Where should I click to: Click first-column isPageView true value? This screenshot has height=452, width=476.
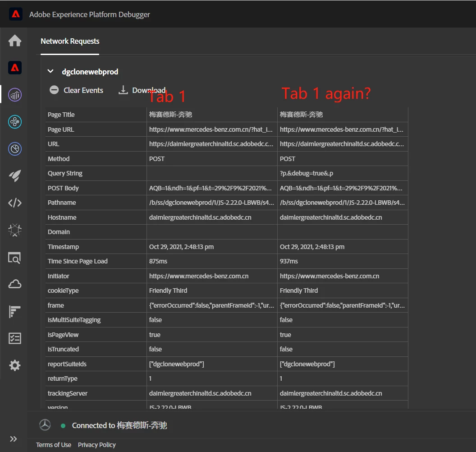(x=155, y=335)
